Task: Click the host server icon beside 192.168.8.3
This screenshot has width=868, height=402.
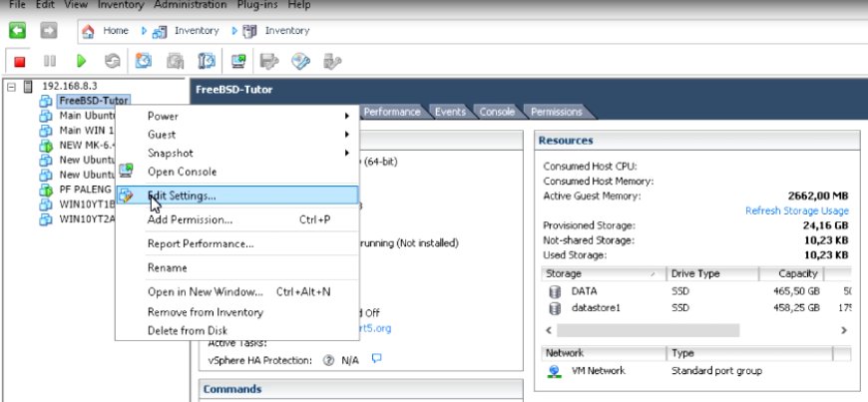Action: coord(28,87)
